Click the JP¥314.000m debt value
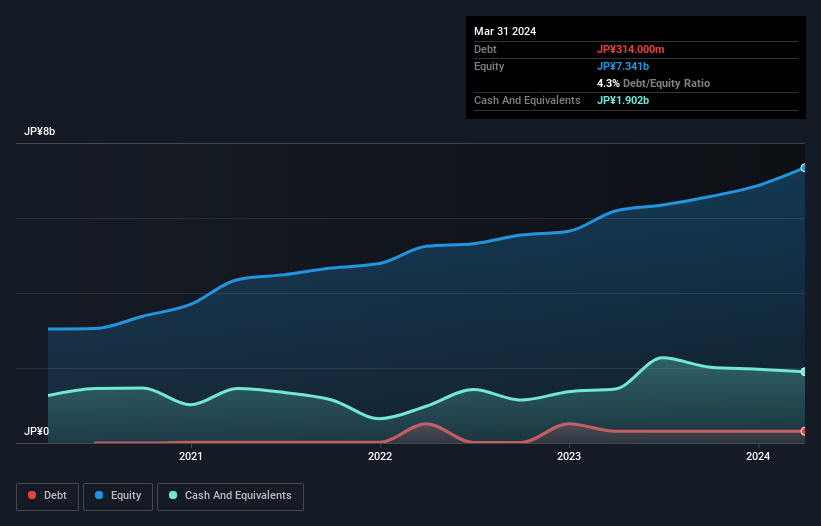The width and height of the screenshot is (821, 526). click(x=630, y=49)
